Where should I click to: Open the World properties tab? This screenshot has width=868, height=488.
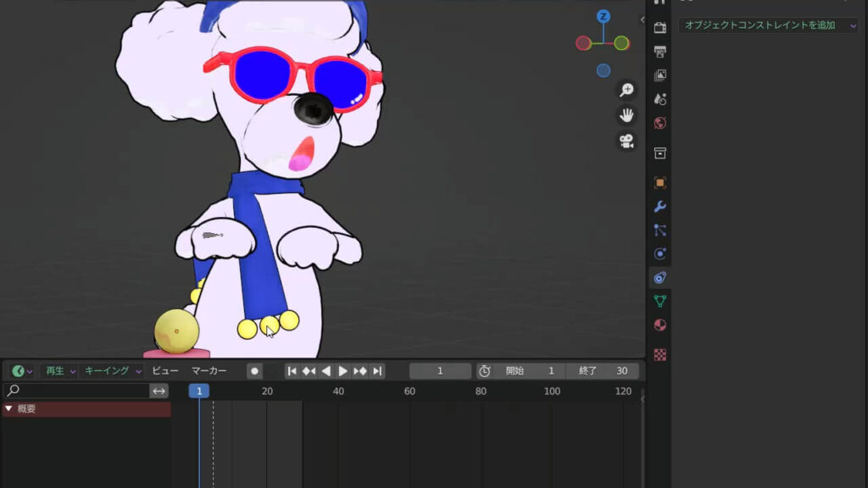659,123
